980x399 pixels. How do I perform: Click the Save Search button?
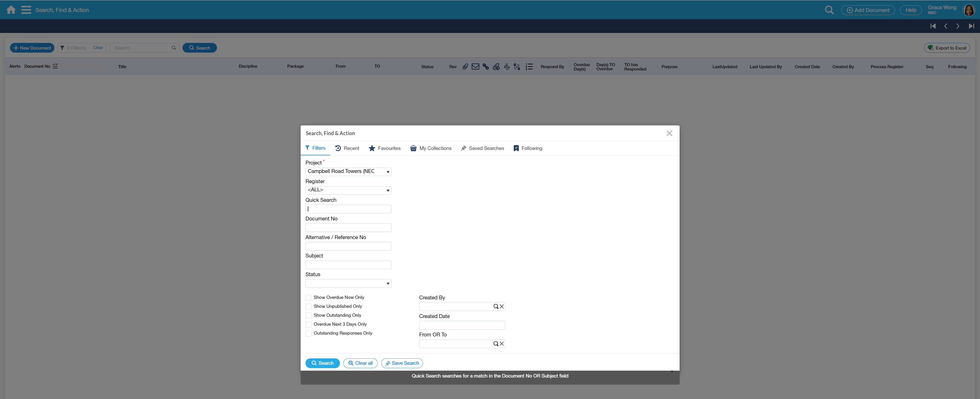tap(402, 363)
